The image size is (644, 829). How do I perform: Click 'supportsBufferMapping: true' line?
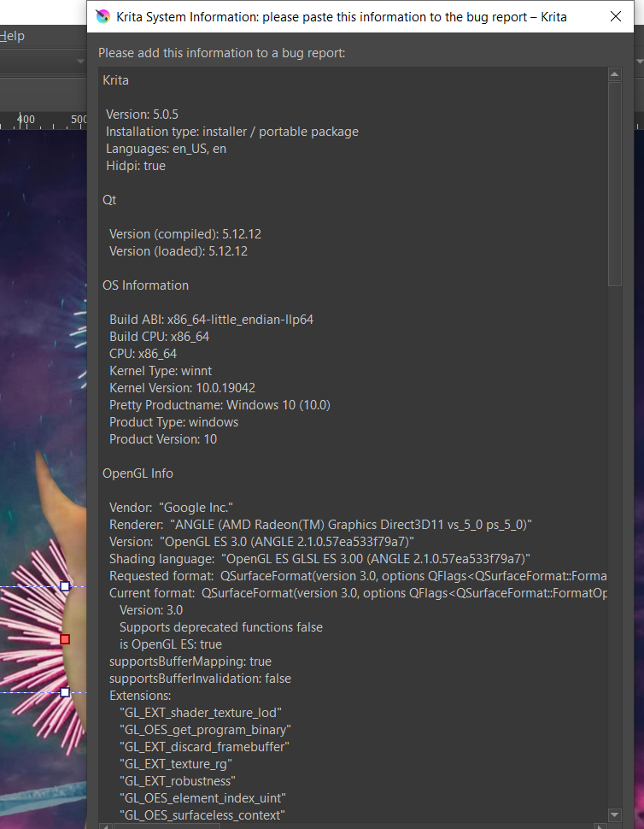[190, 661]
